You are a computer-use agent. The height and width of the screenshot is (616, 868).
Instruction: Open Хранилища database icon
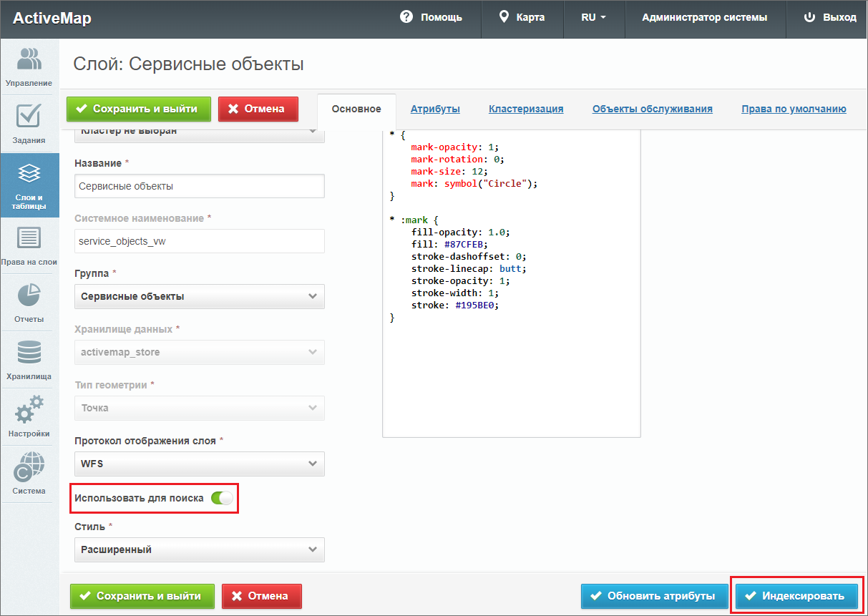coord(29,353)
